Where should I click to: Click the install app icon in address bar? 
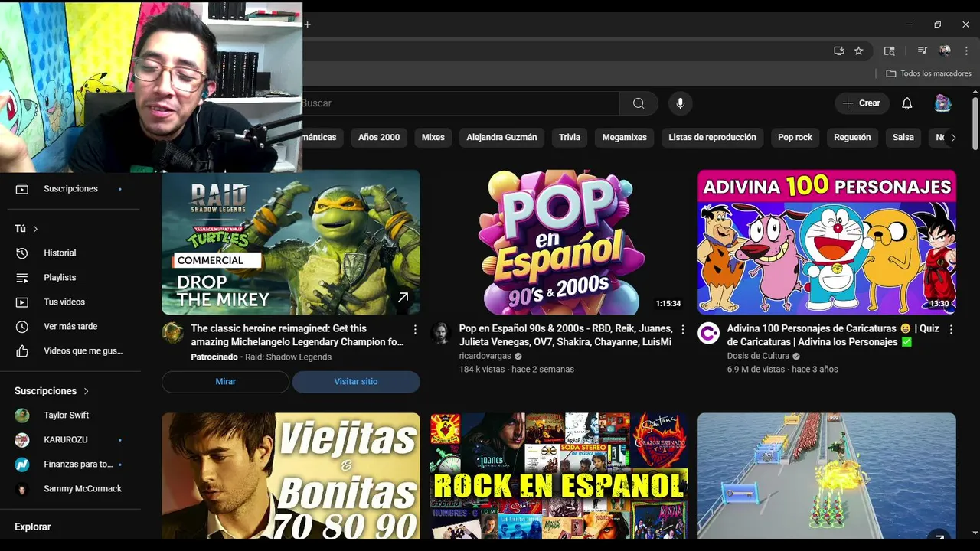pos(838,51)
